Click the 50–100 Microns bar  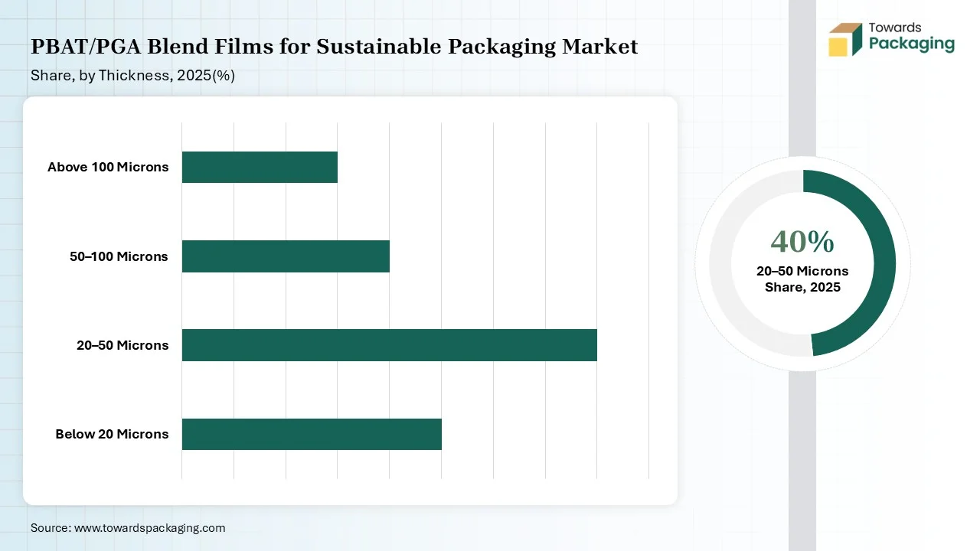[x=286, y=256]
